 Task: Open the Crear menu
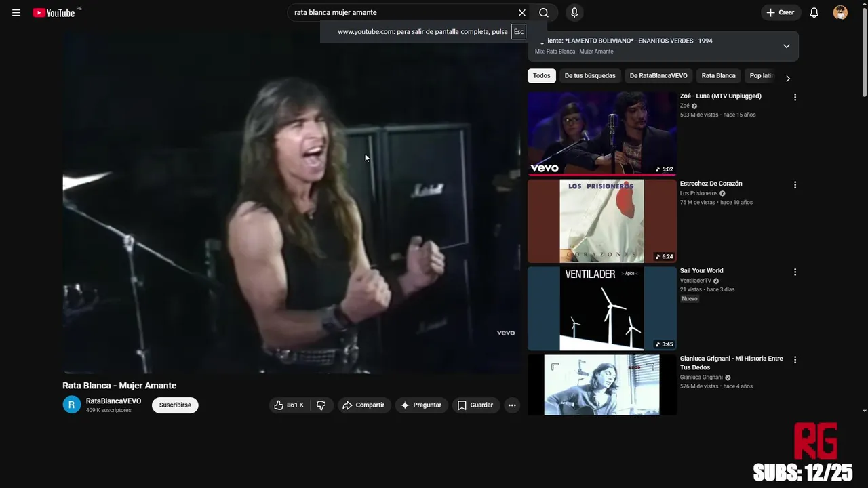tap(781, 13)
